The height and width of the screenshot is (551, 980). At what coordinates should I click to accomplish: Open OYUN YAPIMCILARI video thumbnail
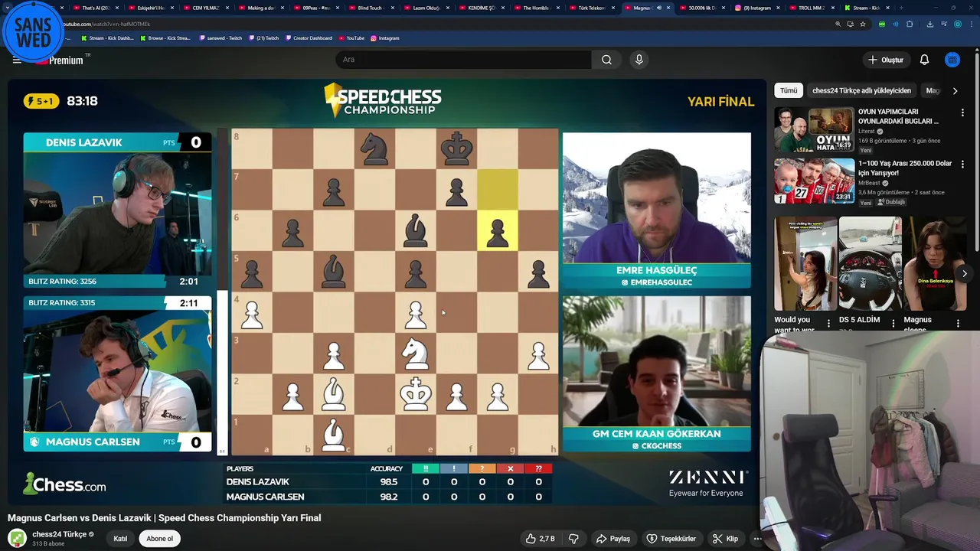(x=814, y=129)
